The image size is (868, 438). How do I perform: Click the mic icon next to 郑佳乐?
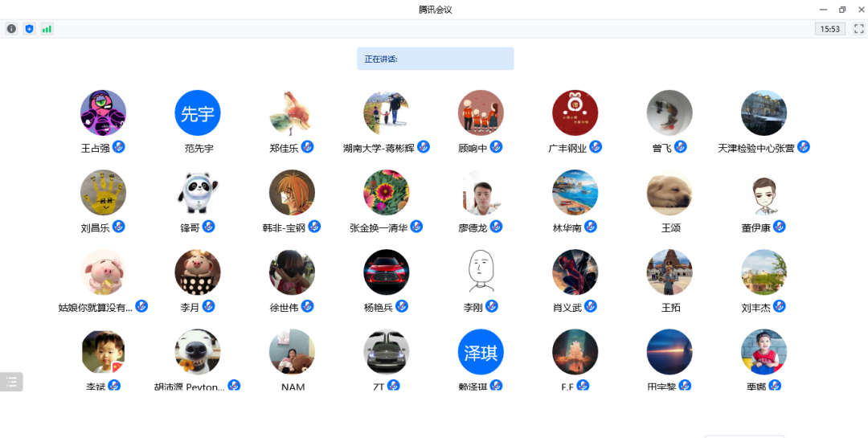(x=307, y=146)
